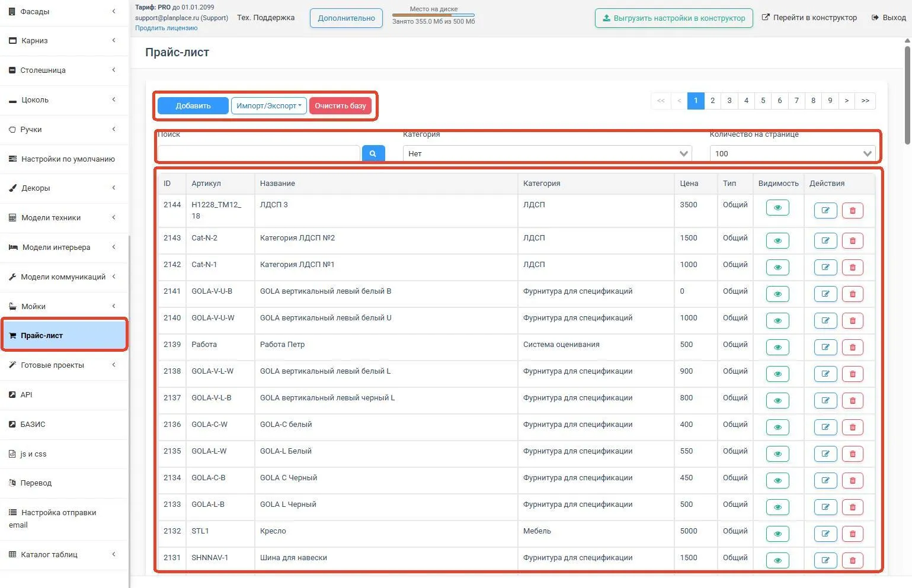Click the blue search magnifier button

373,153
